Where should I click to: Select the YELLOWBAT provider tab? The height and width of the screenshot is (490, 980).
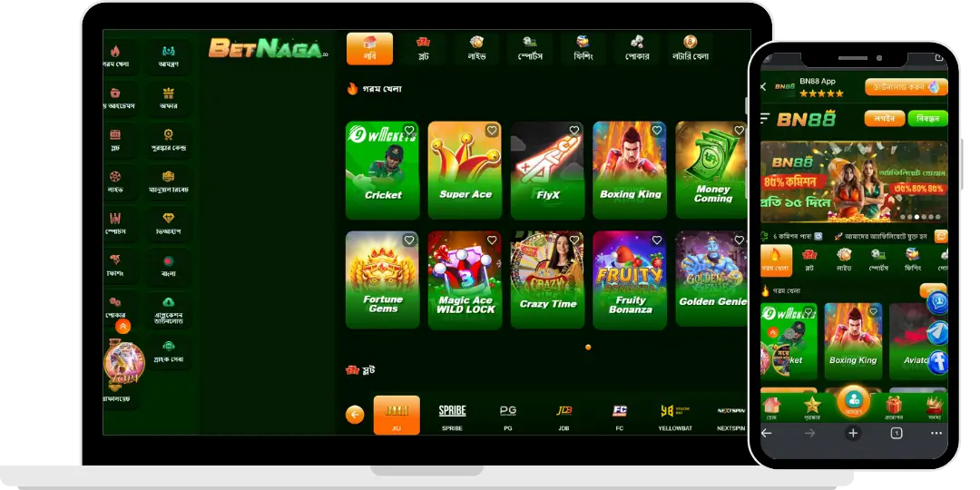(675, 416)
